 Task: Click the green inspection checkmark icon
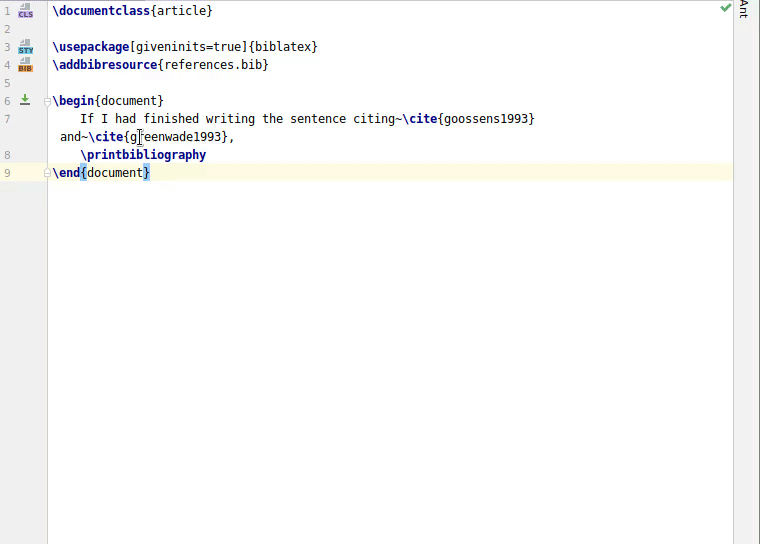coord(725,8)
